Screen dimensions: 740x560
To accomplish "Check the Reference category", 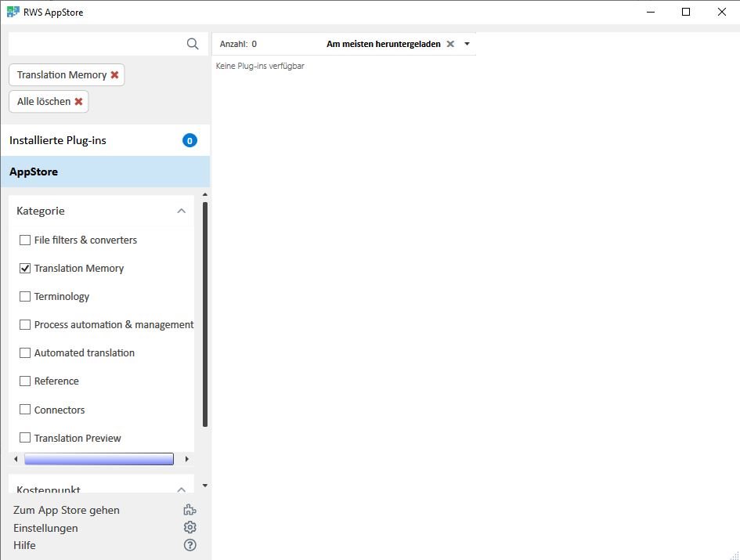I will [25, 381].
